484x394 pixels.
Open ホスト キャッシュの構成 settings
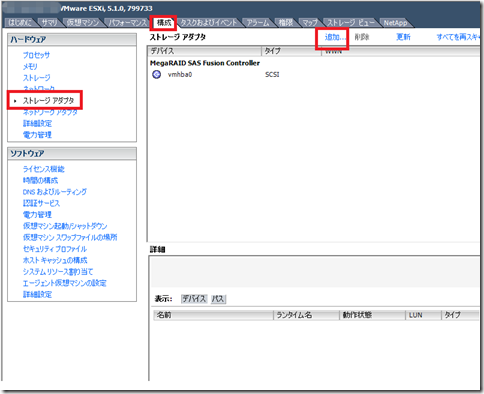pyautogui.click(x=55, y=260)
